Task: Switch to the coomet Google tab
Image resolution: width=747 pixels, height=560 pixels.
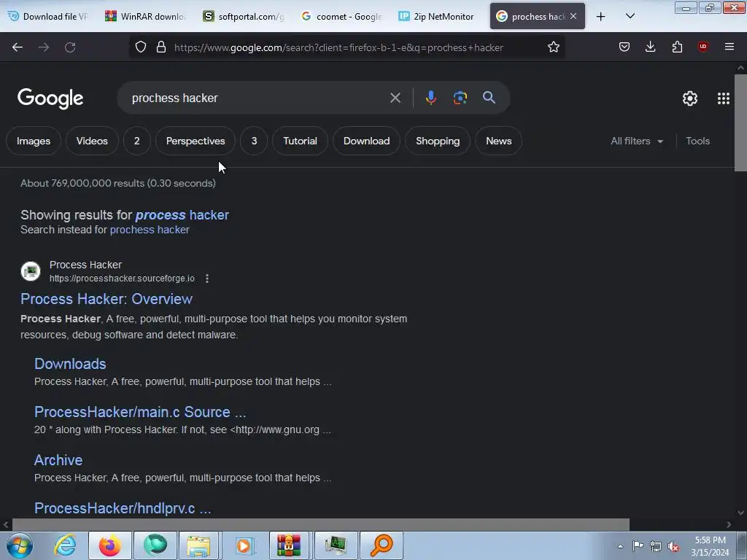Action: (341, 17)
